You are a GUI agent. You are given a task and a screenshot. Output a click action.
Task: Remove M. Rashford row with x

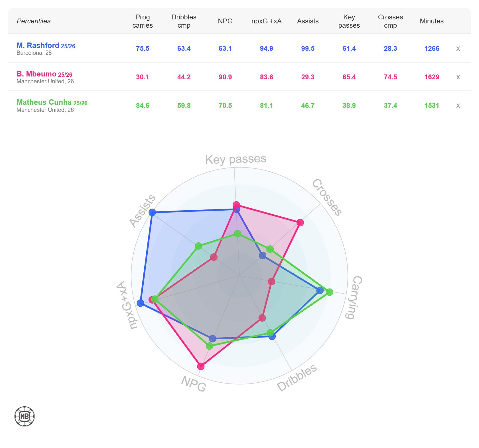pyautogui.click(x=458, y=49)
